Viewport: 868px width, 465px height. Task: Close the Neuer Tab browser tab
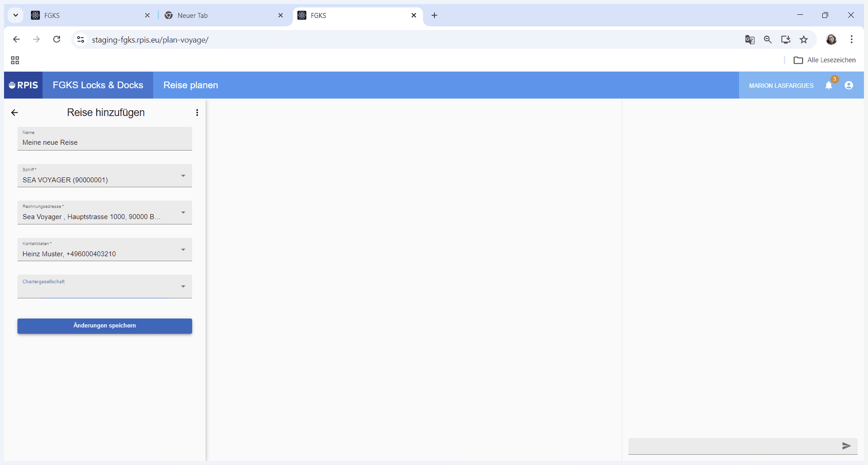tap(280, 15)
